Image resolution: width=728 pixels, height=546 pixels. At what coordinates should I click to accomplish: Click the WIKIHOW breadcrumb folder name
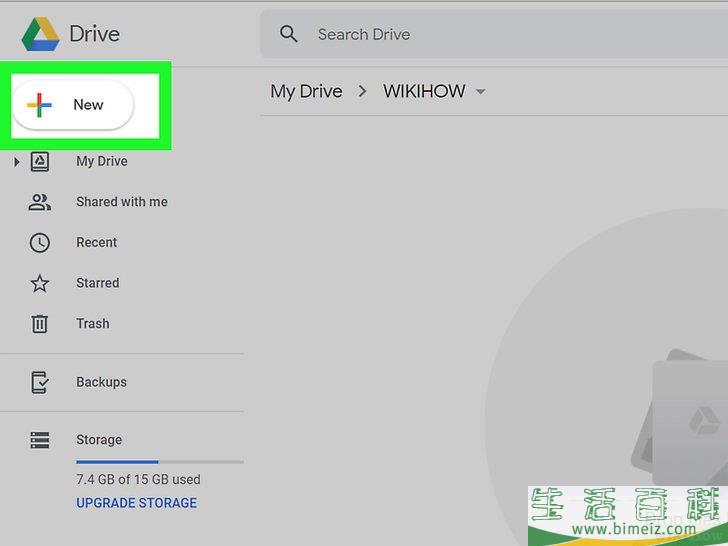(424, 91)
